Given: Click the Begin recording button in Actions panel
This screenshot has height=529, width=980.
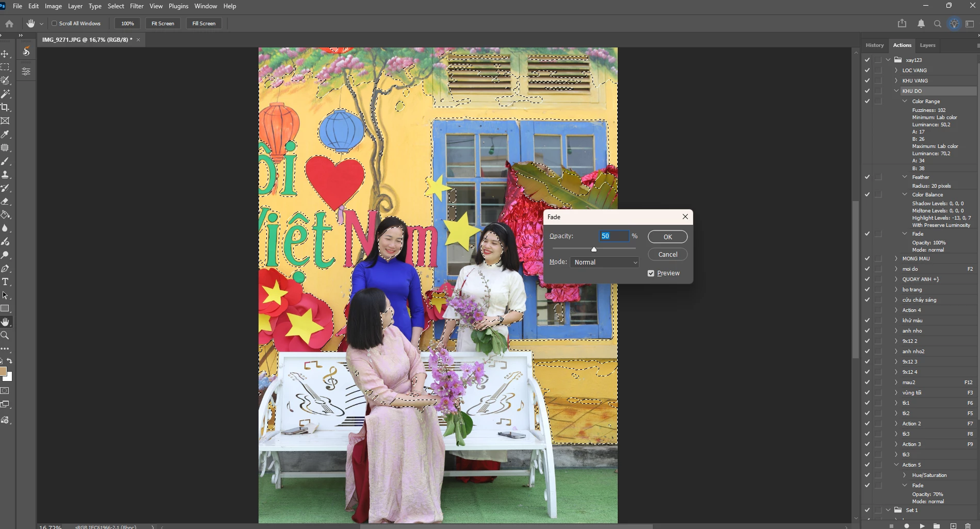Looking at the screenshot, I should (907, 526).
